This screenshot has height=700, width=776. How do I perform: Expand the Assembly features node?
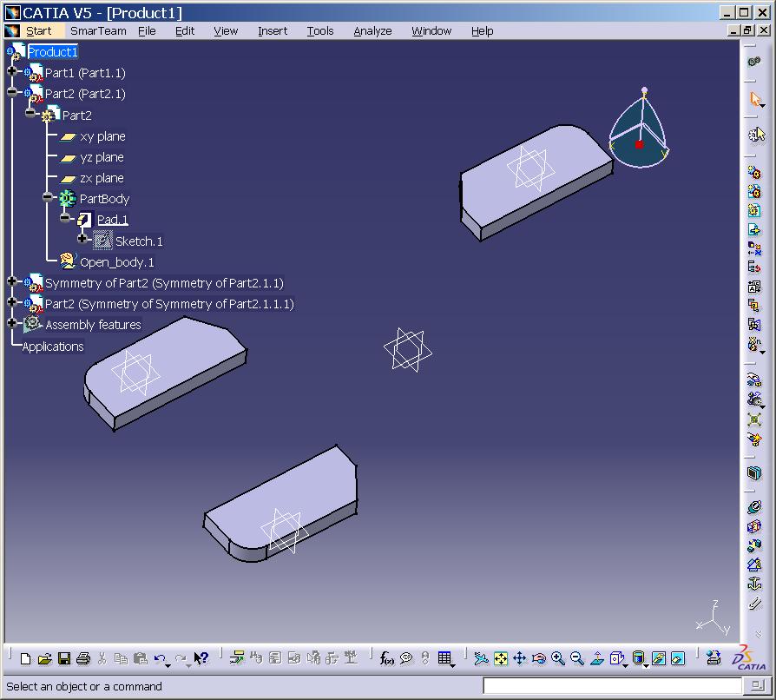coord(12,323)
